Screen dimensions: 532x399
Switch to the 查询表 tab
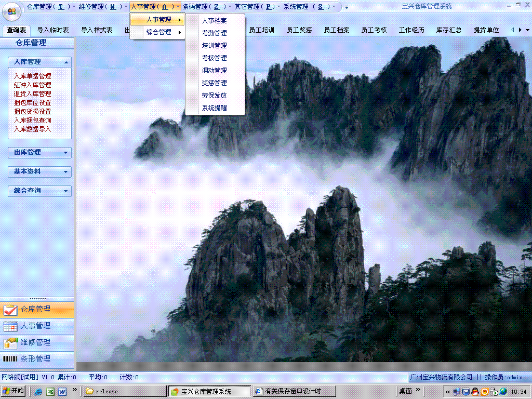click(16, 30)
